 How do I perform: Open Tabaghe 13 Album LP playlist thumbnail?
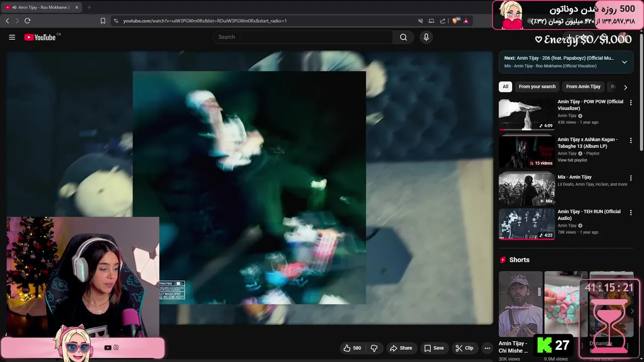tap(527, 152)
